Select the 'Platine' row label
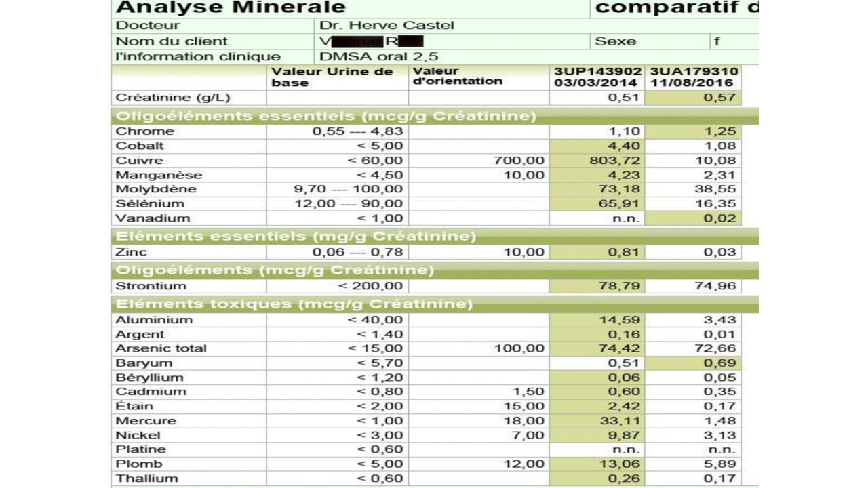 coord(140,449)
